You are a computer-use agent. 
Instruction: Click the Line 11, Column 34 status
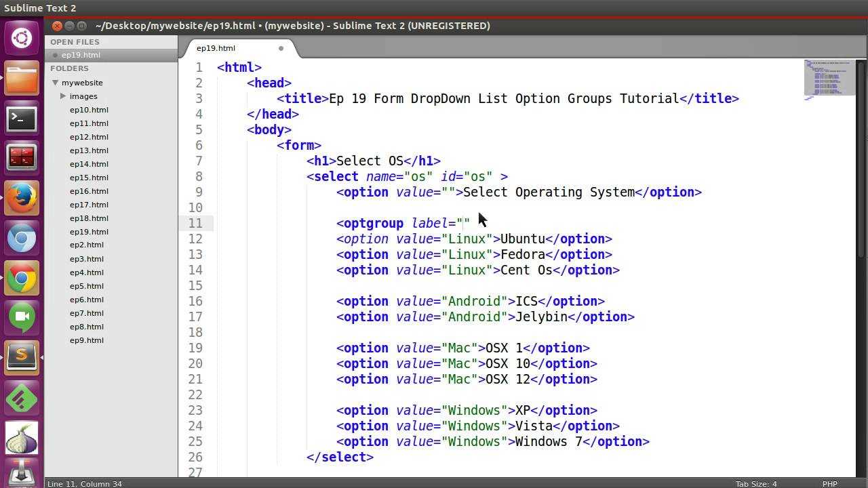pyautogui.click(x=85, y=483)
